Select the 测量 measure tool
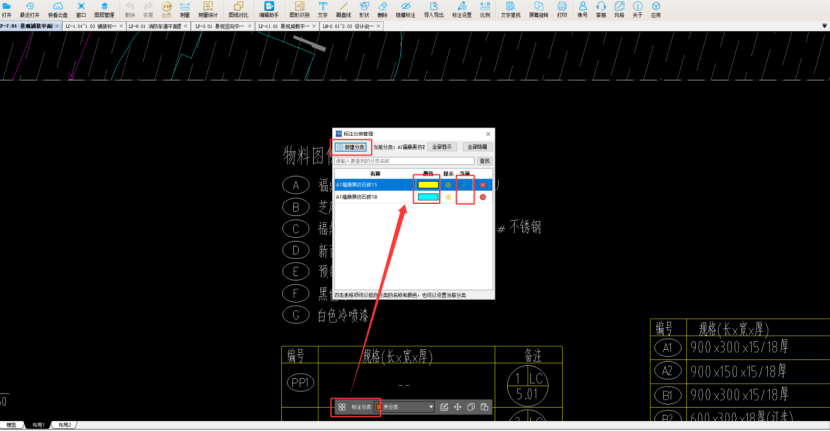 tap(185, 9)
